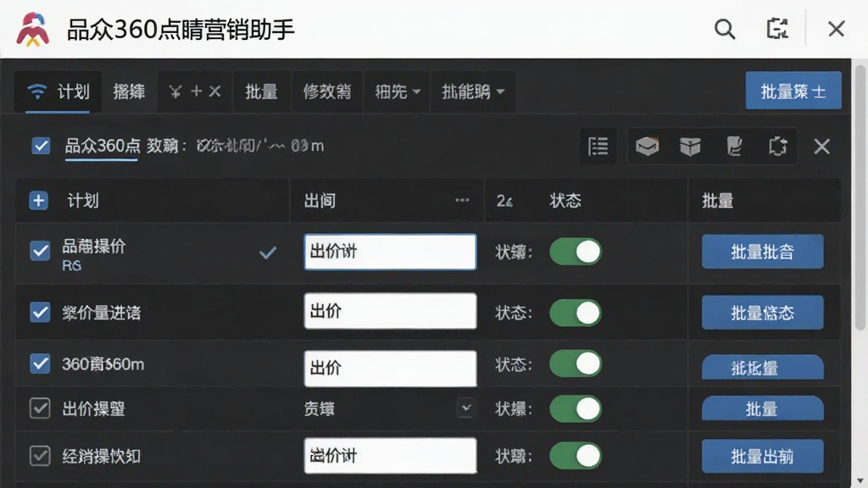Screen dimensions: 868x488
Task: Click the screen capture icon beside search
Action: [777, 29]
